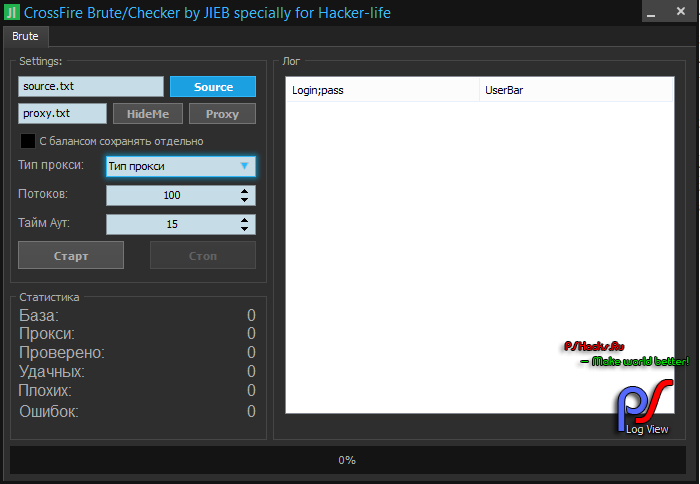700x484 pixels.
Task: Click the 'Тип прокси:' label text
Action: (51, 165)
